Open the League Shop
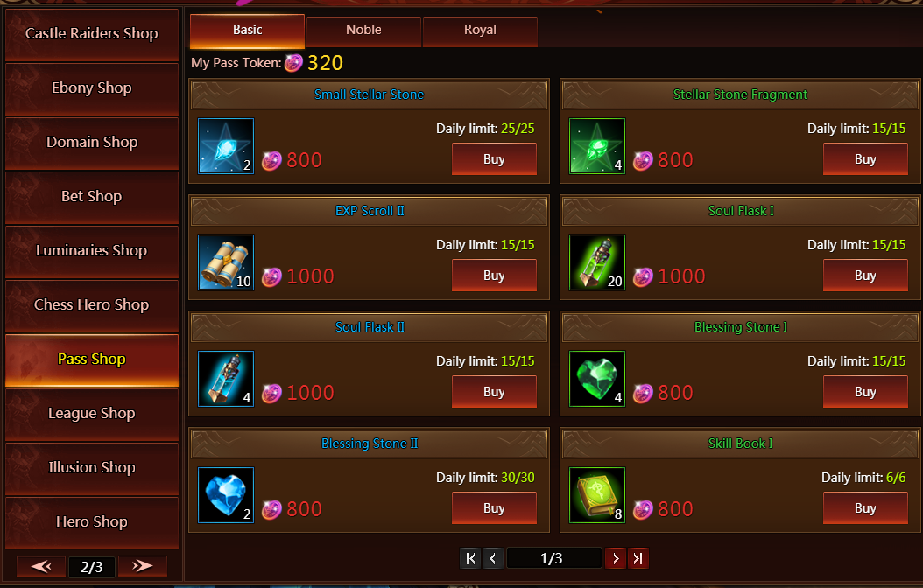The height and width of the screenshot is (588, 923). pos(92,414)
